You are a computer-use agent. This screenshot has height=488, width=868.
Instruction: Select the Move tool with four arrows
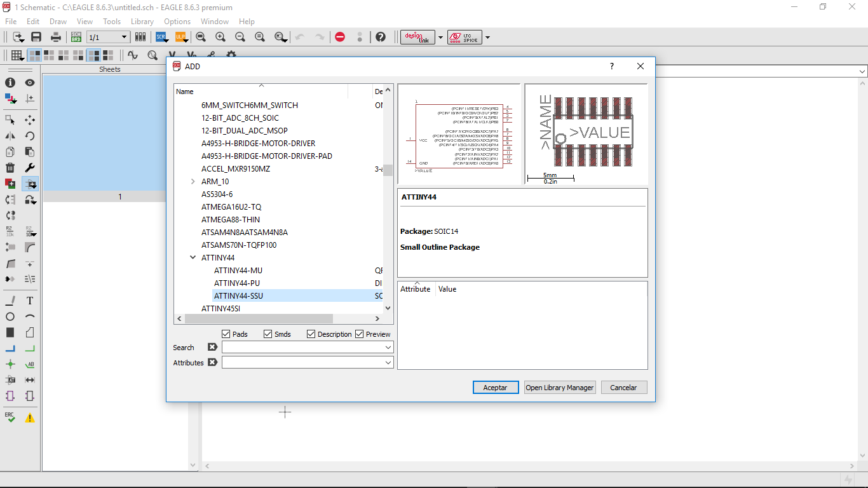[x=30, y=119]
